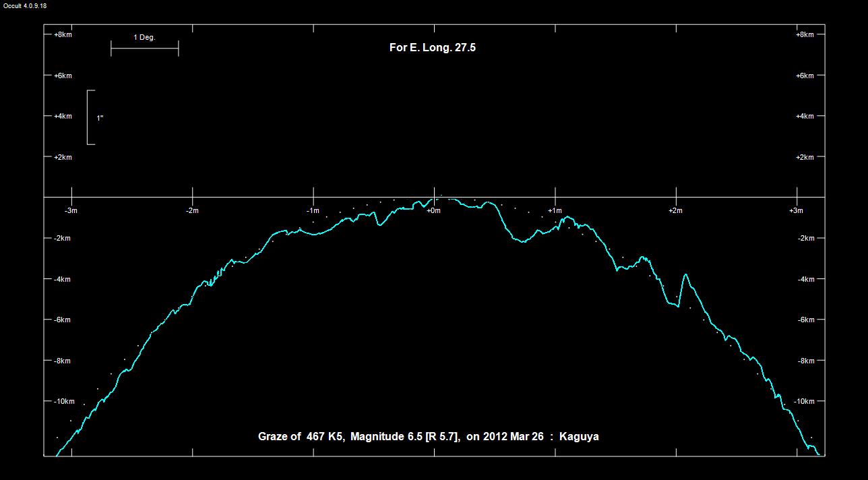Click the -1m axis tick label

313,210
